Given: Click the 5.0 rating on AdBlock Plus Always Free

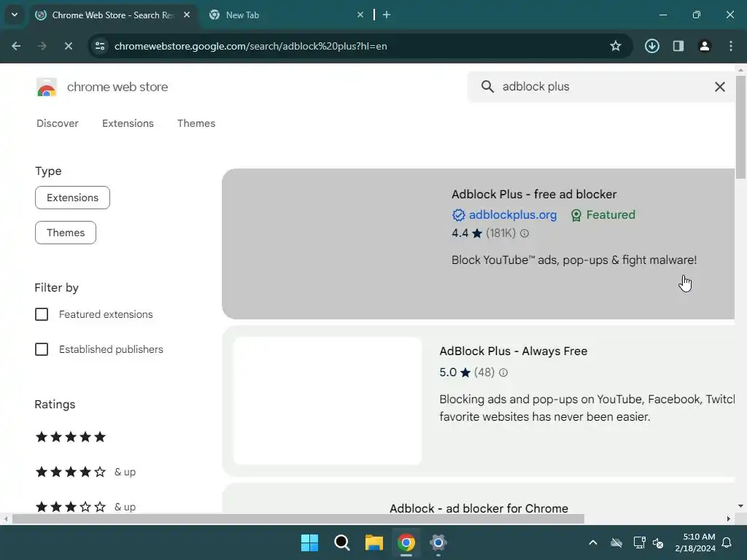Looking at the screenshot, I should 448,373.
